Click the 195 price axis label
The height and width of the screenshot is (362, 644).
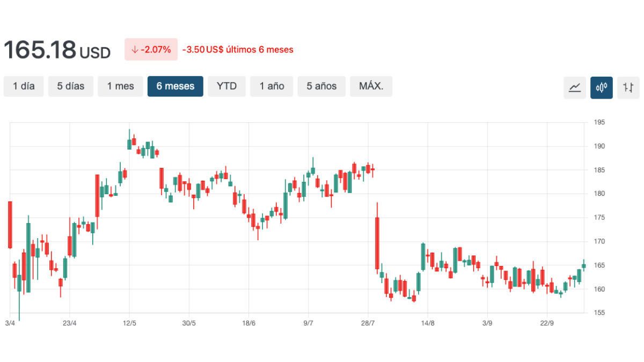pyautogui.click(x=599, y=123)
